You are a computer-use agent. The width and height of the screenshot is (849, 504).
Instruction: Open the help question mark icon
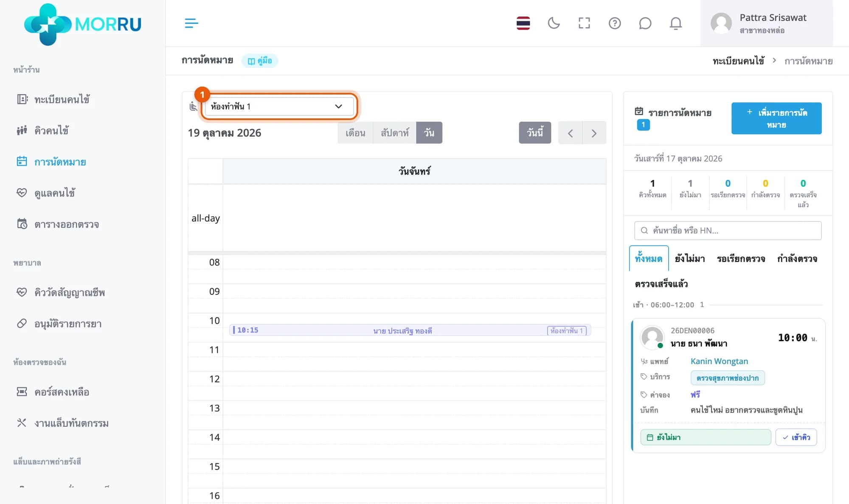click(615, 23)
